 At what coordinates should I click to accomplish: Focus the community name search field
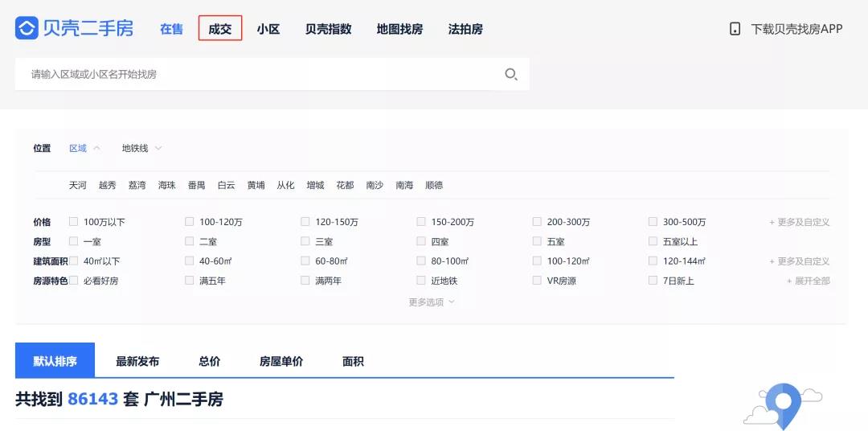tap(257, 74)
